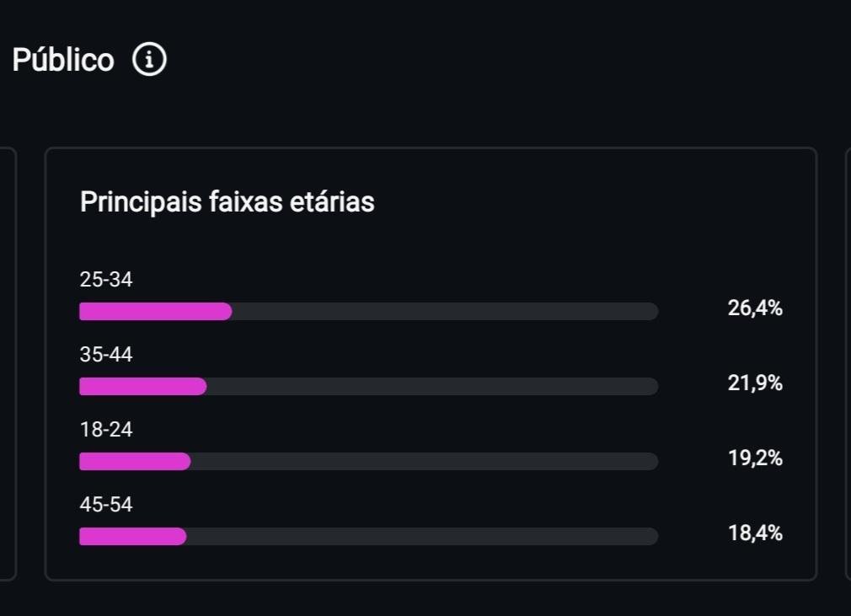Select the 35-44 age range label
The height and width of the screenshot is (616, 851).
106,355
